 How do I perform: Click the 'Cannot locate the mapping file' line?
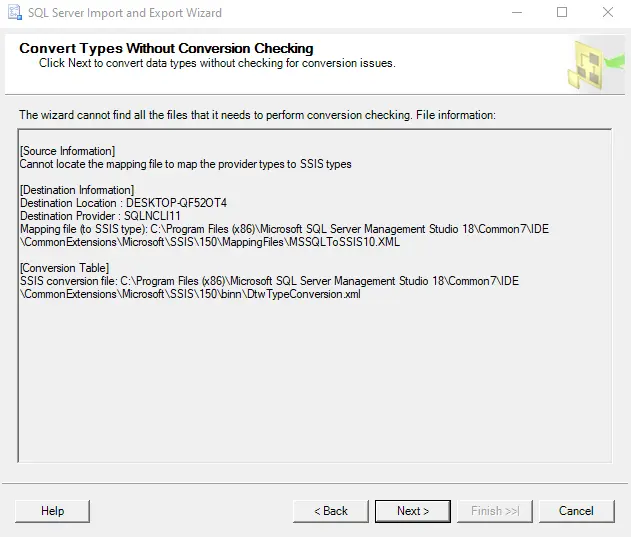click(x=186, y=164)
